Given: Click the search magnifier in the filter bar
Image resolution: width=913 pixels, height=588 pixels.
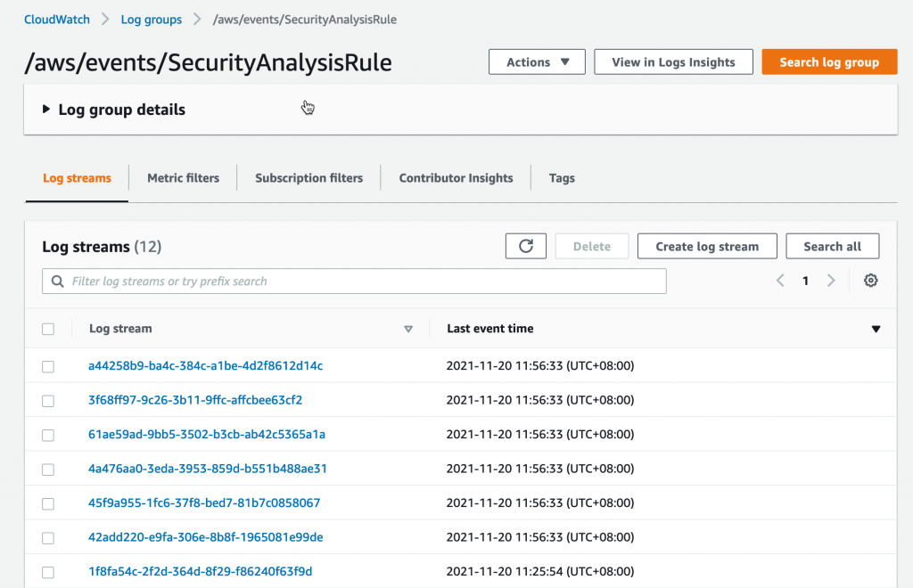Looking at the screenshot, I should [57, 281].
